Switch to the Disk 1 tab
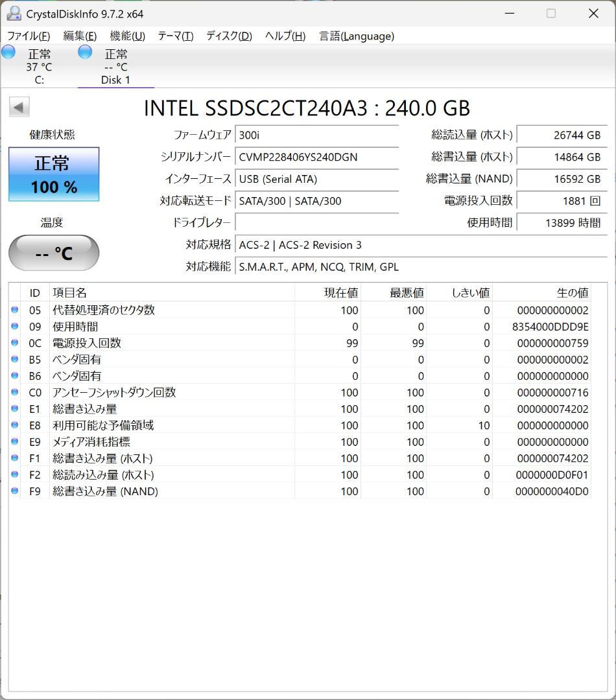This screenshot has width=616, height=700. (115, 65)
